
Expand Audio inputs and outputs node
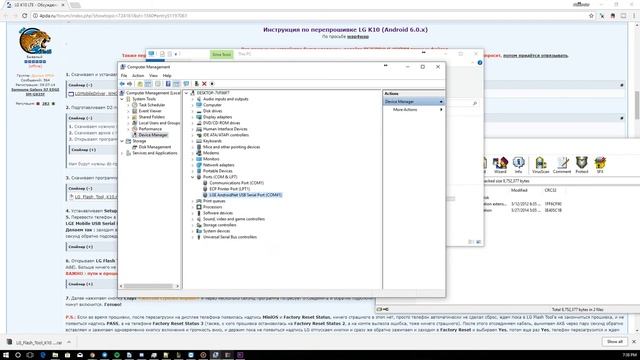click(x=193, y=99)
